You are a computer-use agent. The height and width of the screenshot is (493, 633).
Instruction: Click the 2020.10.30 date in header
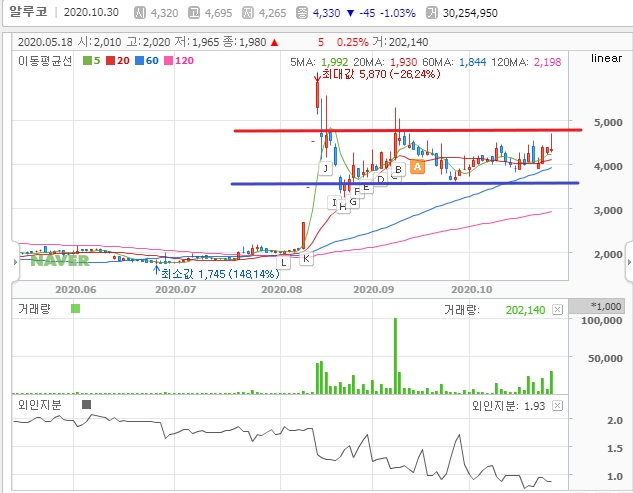pos(91,12)
